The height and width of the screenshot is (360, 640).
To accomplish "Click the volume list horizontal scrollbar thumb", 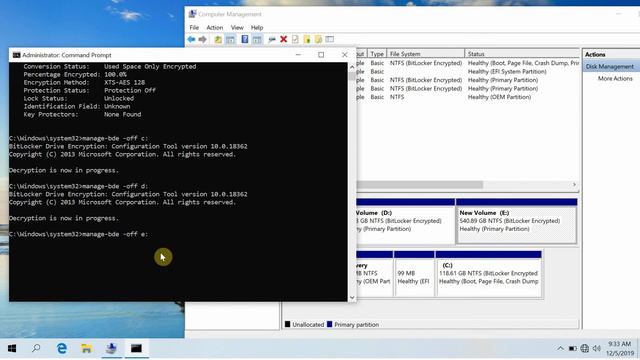I will [x=420, y=185].
